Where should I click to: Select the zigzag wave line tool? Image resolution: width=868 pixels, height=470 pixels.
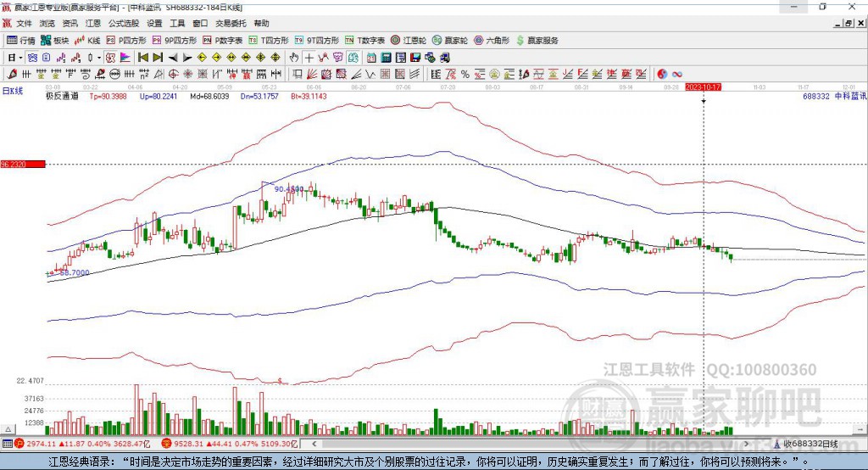pos(370,74)
